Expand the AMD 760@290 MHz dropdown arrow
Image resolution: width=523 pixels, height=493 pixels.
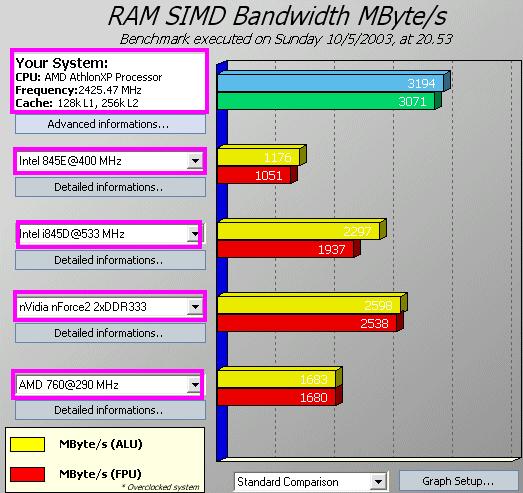(x=194, y=385)
